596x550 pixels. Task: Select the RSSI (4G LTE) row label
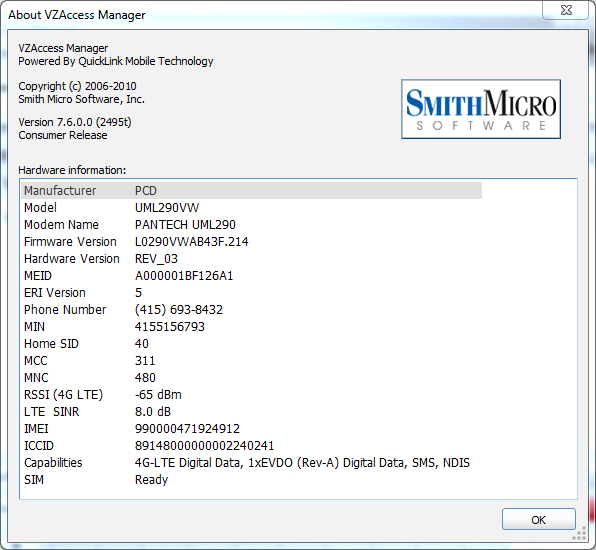tap(63, 395)
